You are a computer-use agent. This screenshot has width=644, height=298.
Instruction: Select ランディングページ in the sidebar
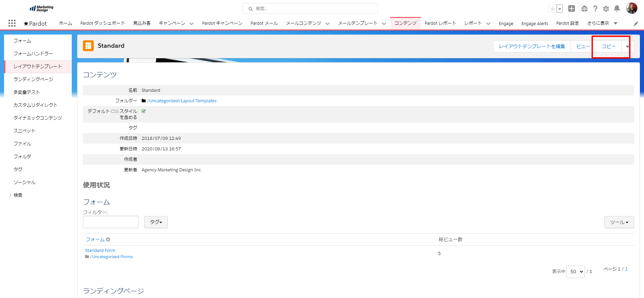33,79
